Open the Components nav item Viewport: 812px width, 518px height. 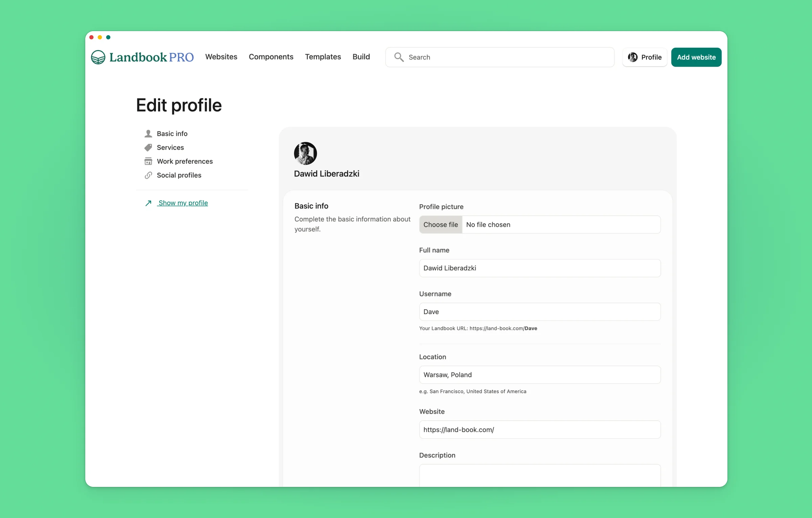(x=271, y=57)
